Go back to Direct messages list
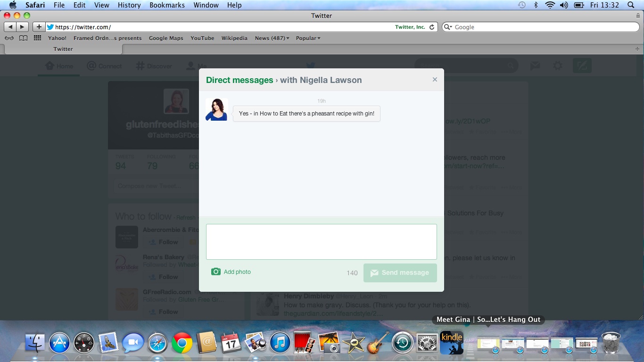This screenshot has height=362, width=644. click(x=239, y=80)
